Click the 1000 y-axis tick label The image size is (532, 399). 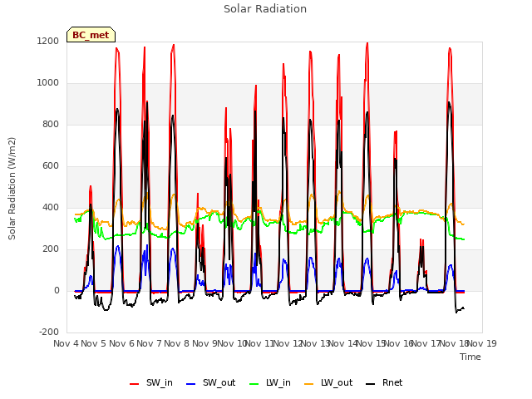click(48, 83)
